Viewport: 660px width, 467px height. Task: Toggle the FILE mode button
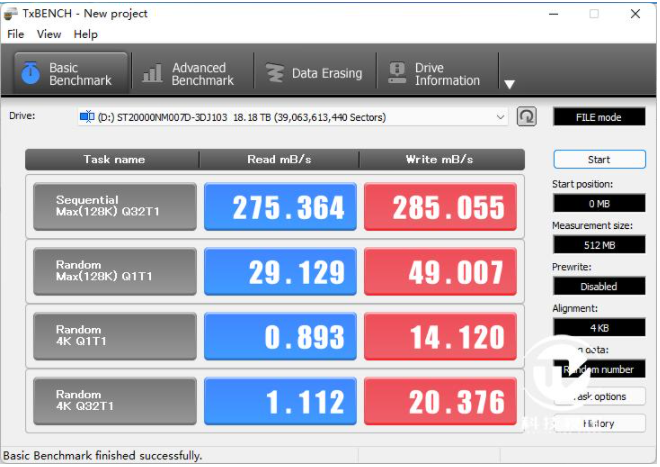point(598,117)
